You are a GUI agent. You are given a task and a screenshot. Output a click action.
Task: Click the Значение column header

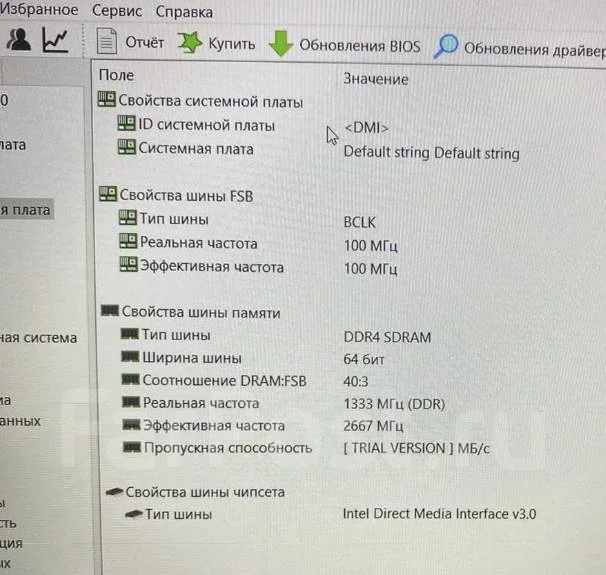tap(376, 79)
